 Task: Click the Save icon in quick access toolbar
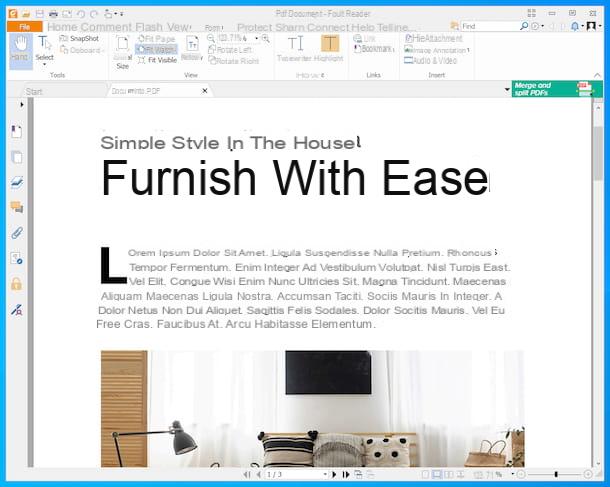click(x=40, y=14)
